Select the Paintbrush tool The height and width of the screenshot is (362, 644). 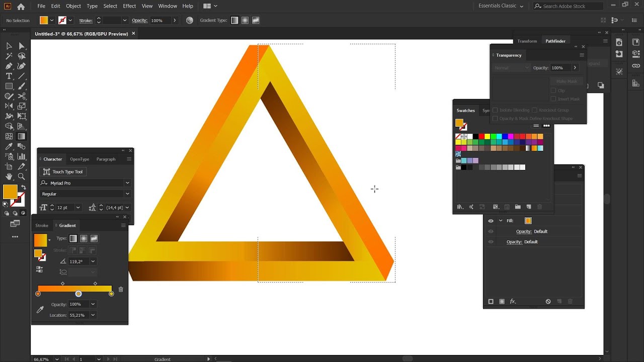click(x=22, y=86)
